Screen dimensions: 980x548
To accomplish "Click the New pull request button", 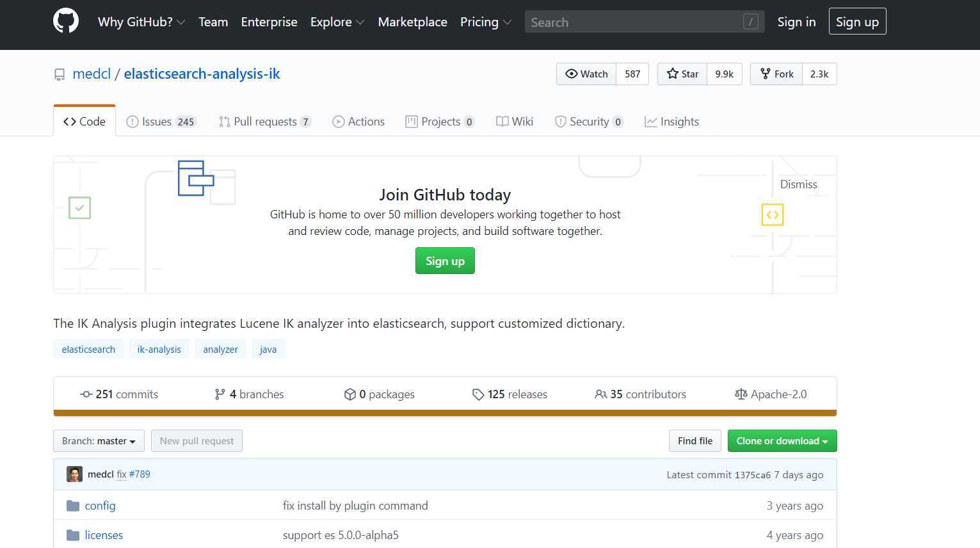I will [197, 440].
